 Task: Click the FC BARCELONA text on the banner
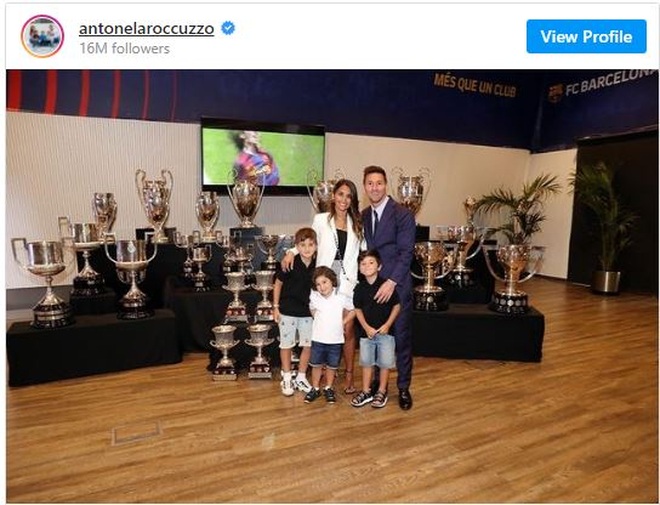(x=611, y=82)
